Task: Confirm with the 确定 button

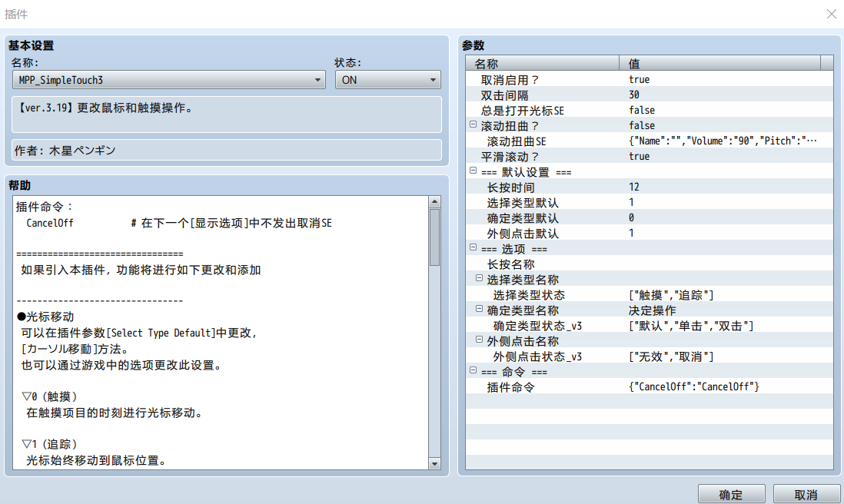Action: [x=731, y=494]
